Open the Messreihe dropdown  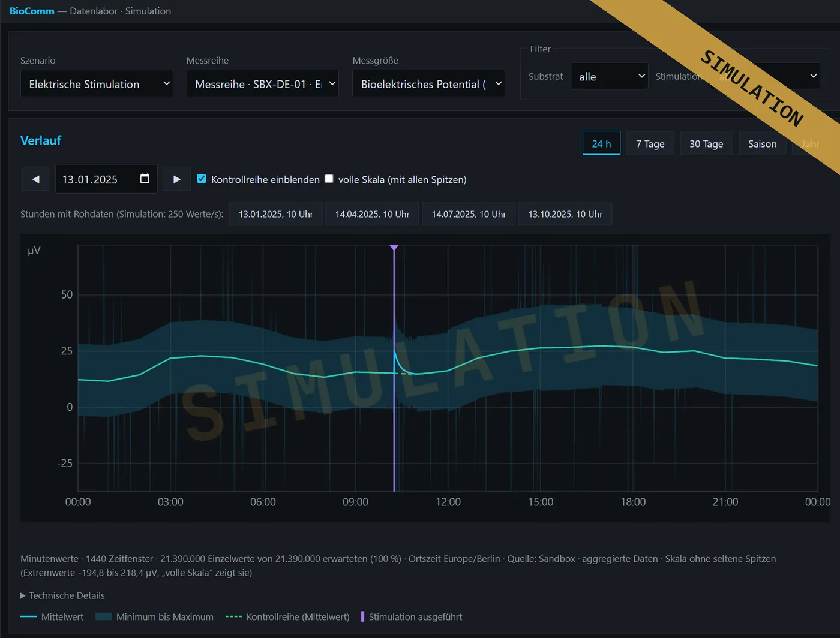(x=263, y=84)
